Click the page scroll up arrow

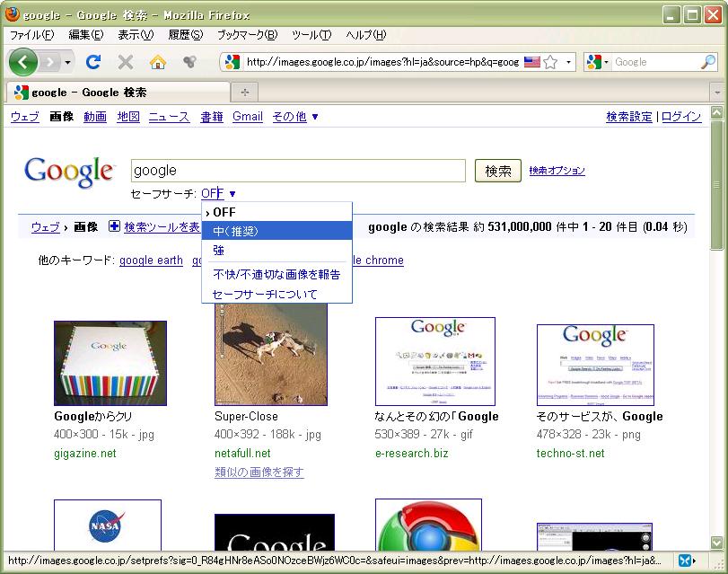(717, 112)
